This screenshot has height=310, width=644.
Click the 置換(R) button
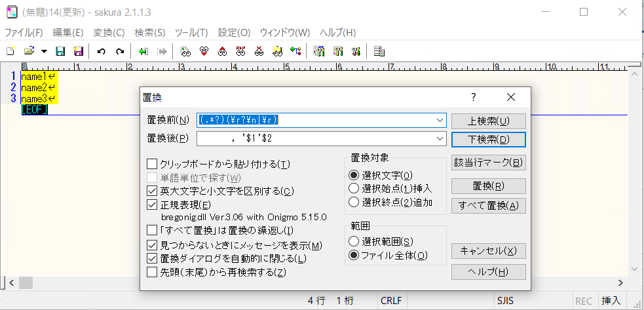488,186
